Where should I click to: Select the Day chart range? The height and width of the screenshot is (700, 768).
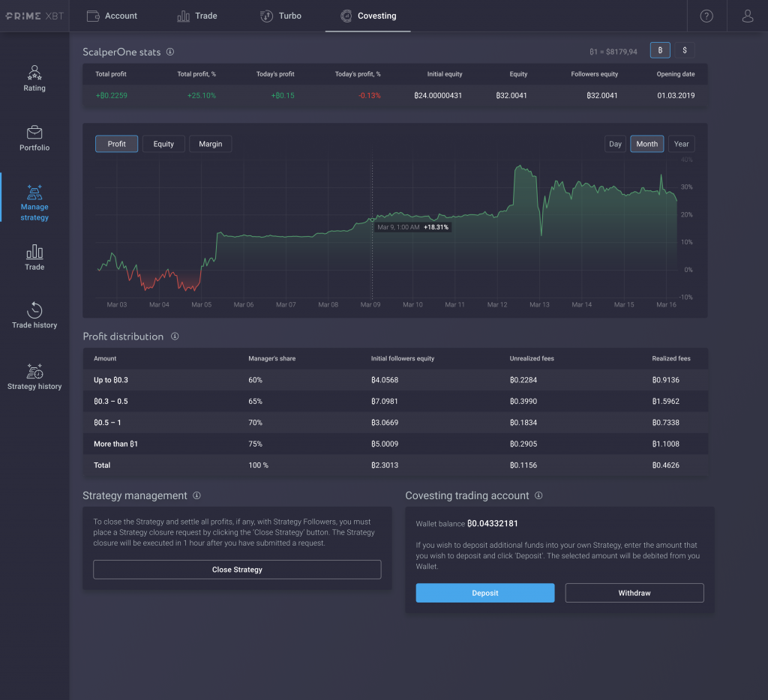click(x=615, y=143)
